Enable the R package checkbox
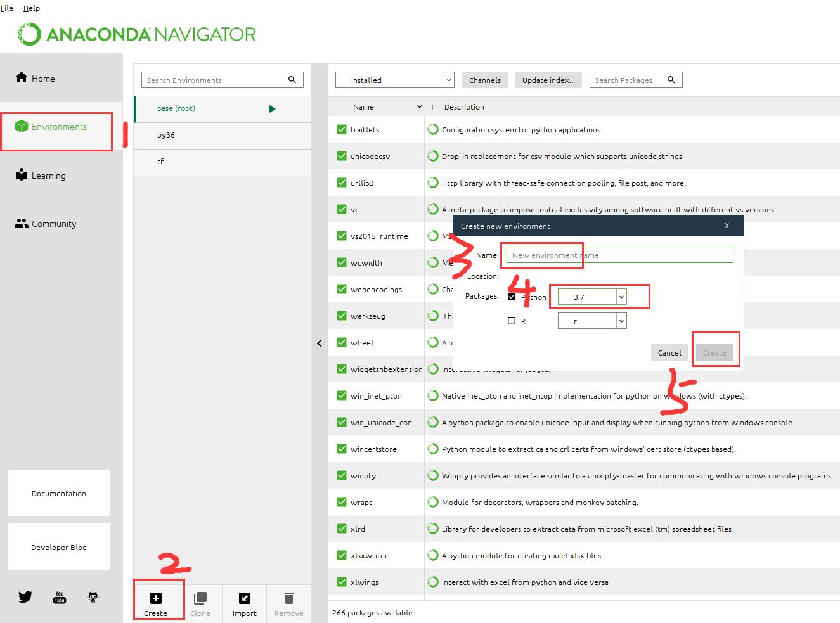 [x=512, y=321]
